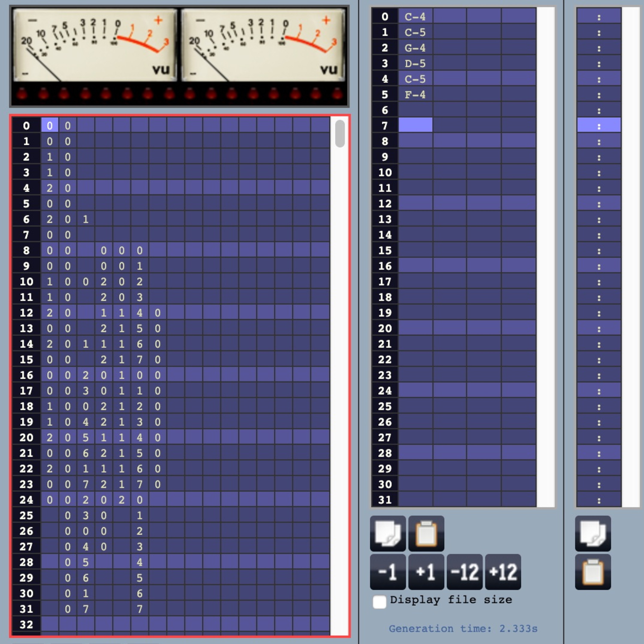Click the empty note cell in pattern row 6
This screenshot has height=644, width=644.
(x=415, y=110)
